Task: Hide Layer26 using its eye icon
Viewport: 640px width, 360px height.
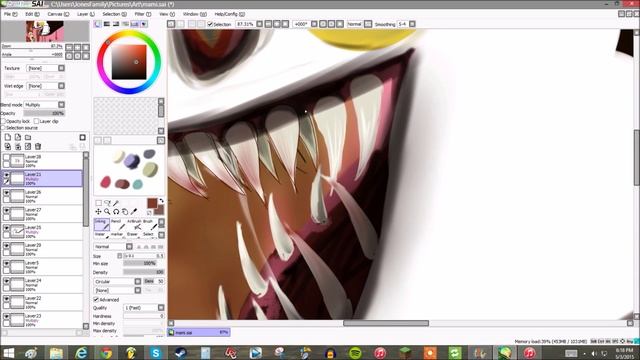Action: pos(6,193)
